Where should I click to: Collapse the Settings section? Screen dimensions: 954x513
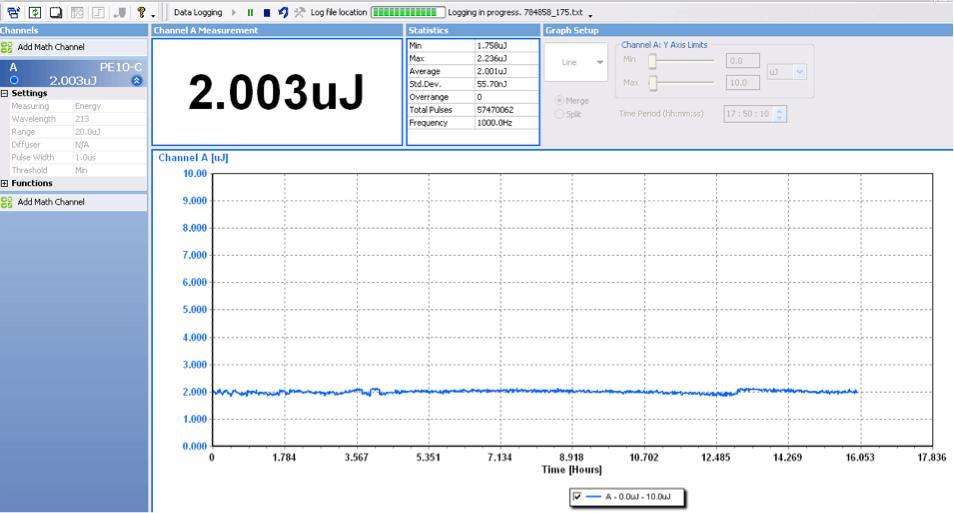point(4,94)
